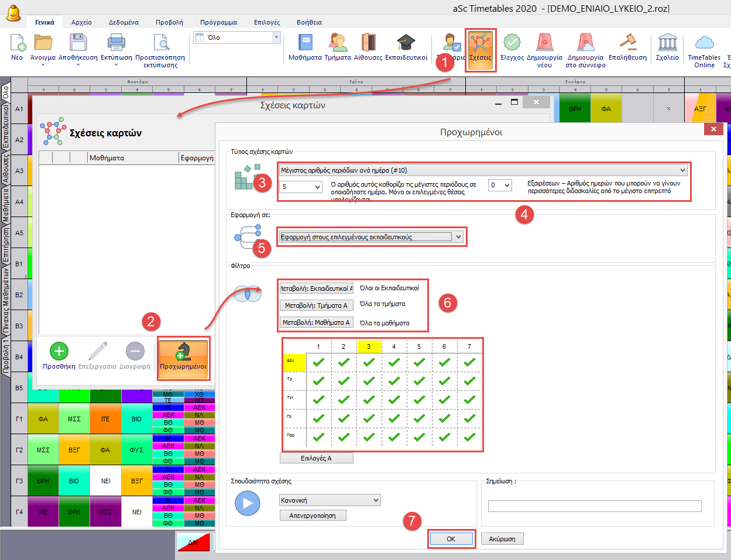Click the Σημείωση note text field

pos(594,506)
